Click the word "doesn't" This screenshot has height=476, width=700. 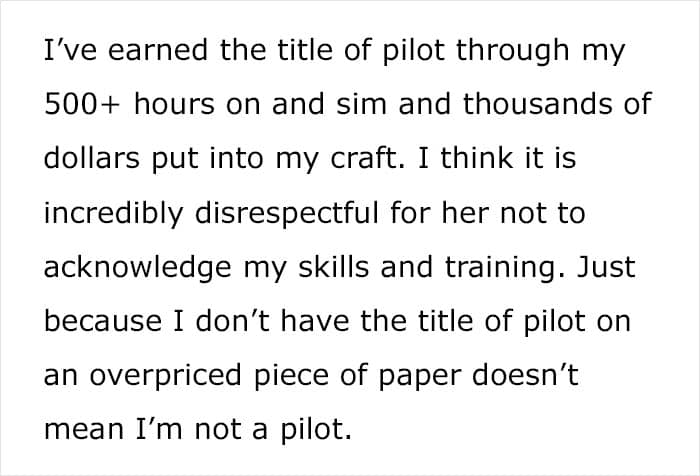[x=525, y=375]
